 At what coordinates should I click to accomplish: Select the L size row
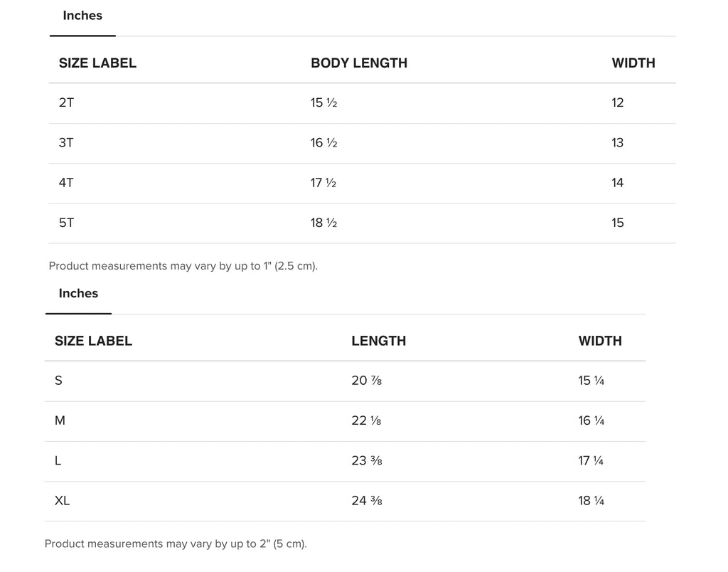(345, 461)
